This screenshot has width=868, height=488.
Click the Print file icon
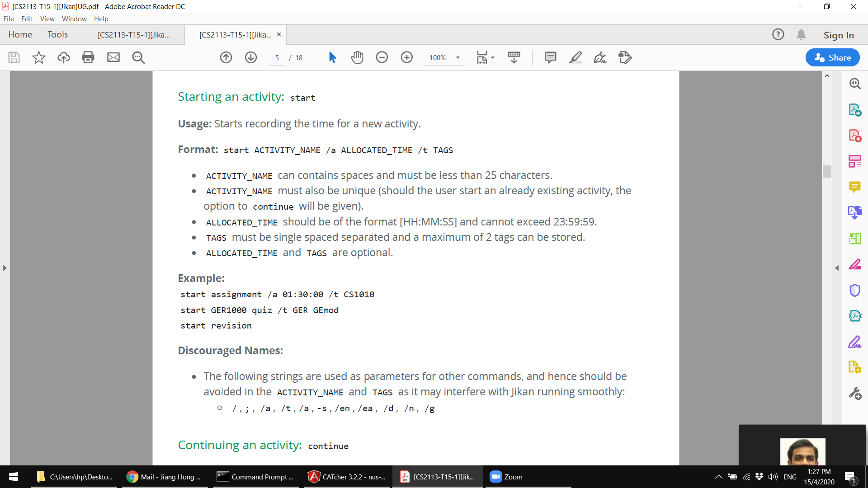tap(88, 57)
